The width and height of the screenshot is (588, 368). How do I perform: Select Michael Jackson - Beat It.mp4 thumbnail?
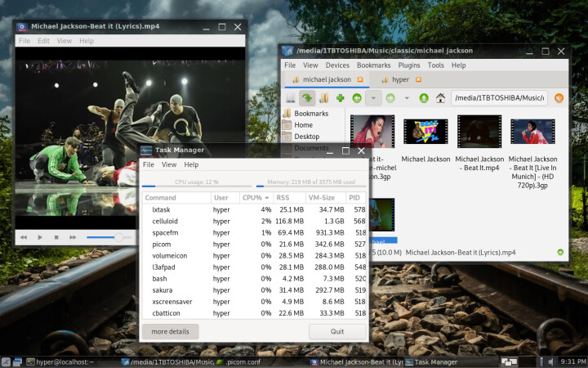479,132
